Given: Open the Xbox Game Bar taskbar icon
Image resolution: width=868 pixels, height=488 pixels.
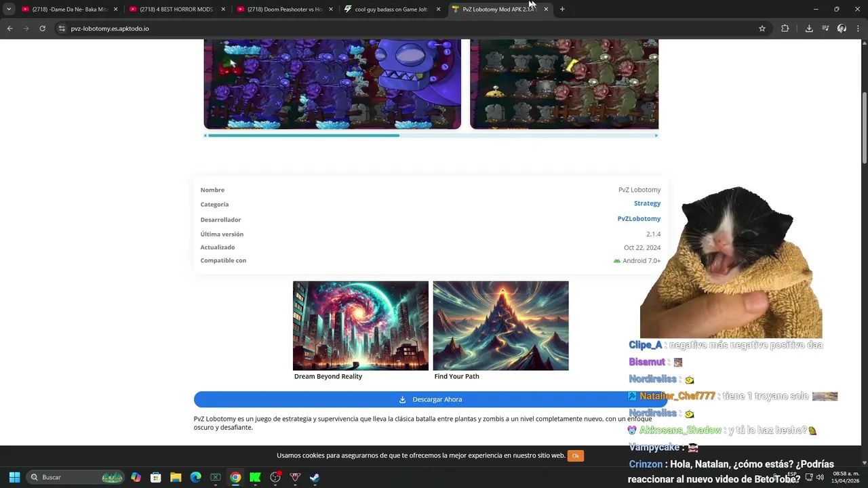Looking at the screenshot, I should point(216,477).
